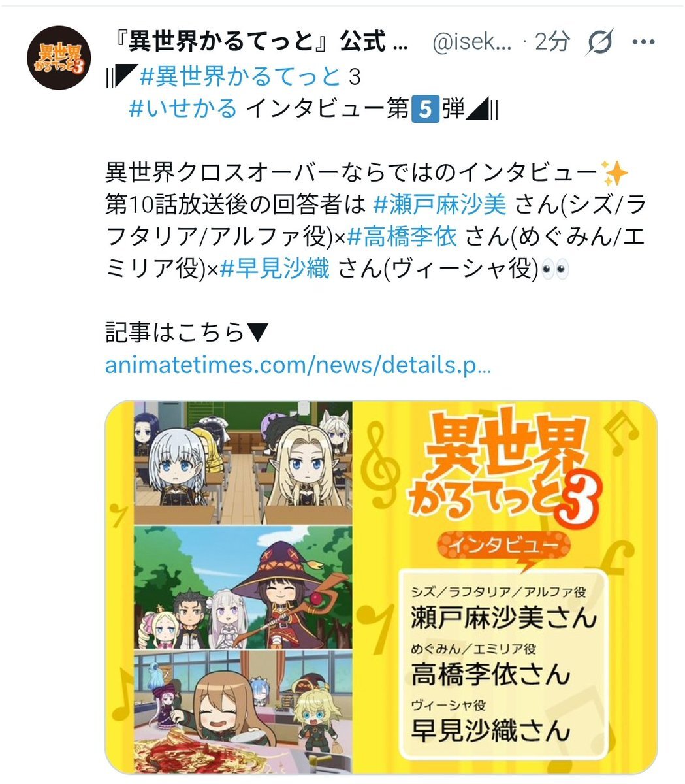Open the 2分 timestamp link
The width and height of the screenshot is (685, 784).
(x=551, y=44)
